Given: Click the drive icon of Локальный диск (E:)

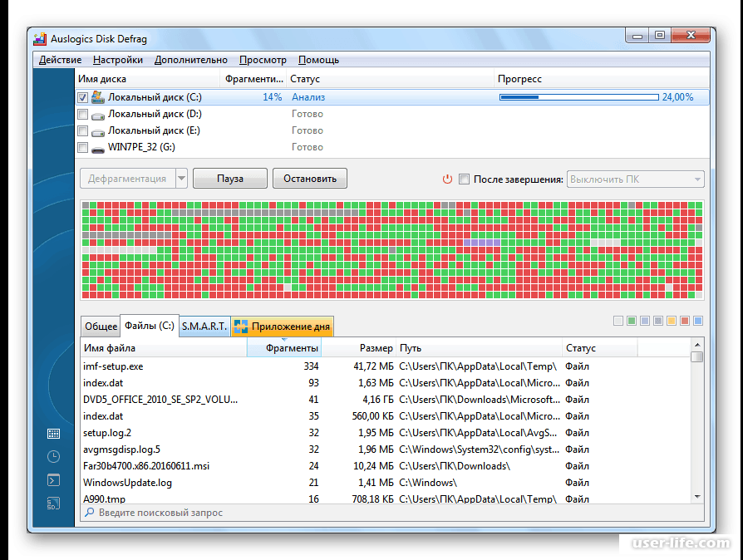Looking at the screenshot, I should 98,131.
